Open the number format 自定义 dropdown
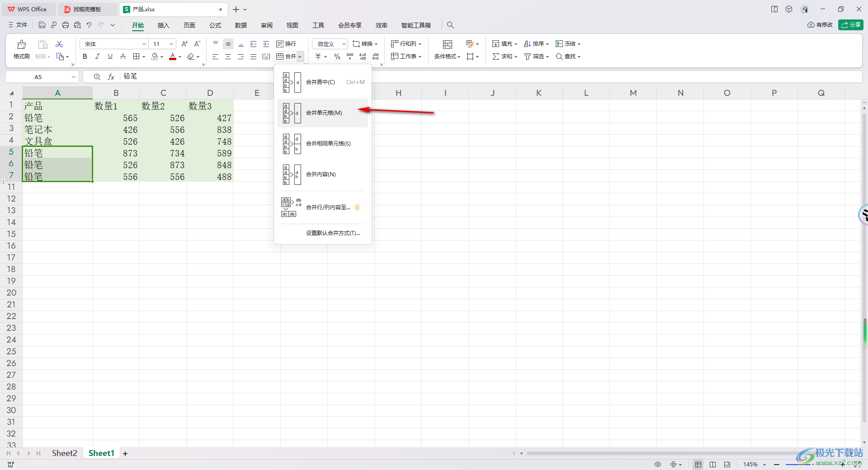Viewport: 868px width, 470px height. (344, 44)
